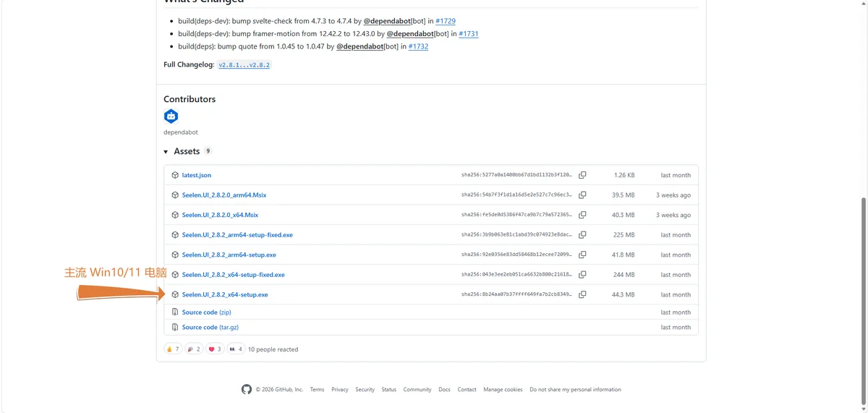Open Privacy footer link
This screenshot has width=868, height=413.
(340, 389)
